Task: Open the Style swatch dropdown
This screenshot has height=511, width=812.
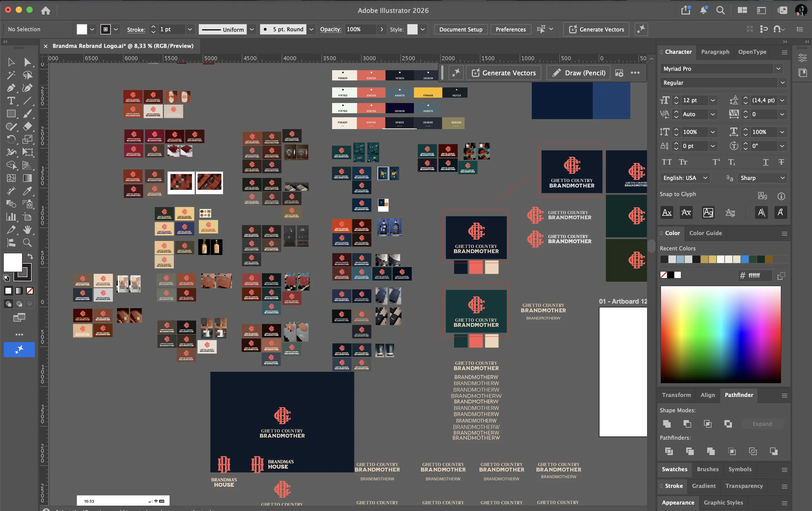Action: [x=422, y=29]
